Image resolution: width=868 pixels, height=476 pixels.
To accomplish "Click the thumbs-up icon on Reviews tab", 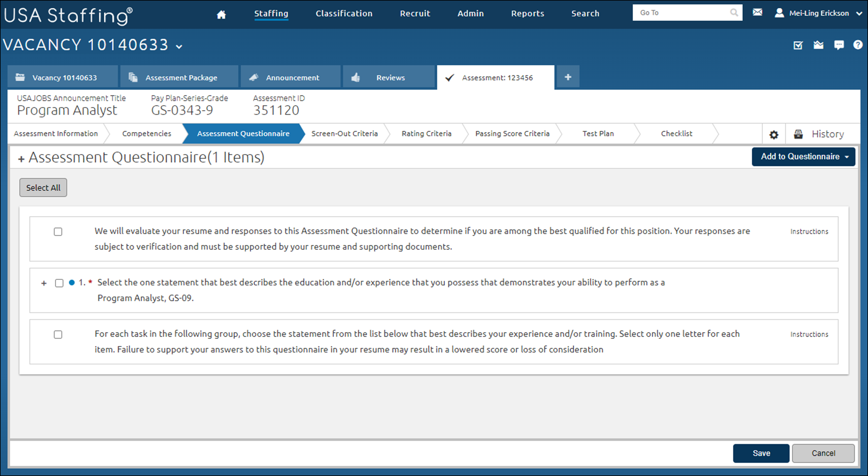I will click(x=356, y=77).
